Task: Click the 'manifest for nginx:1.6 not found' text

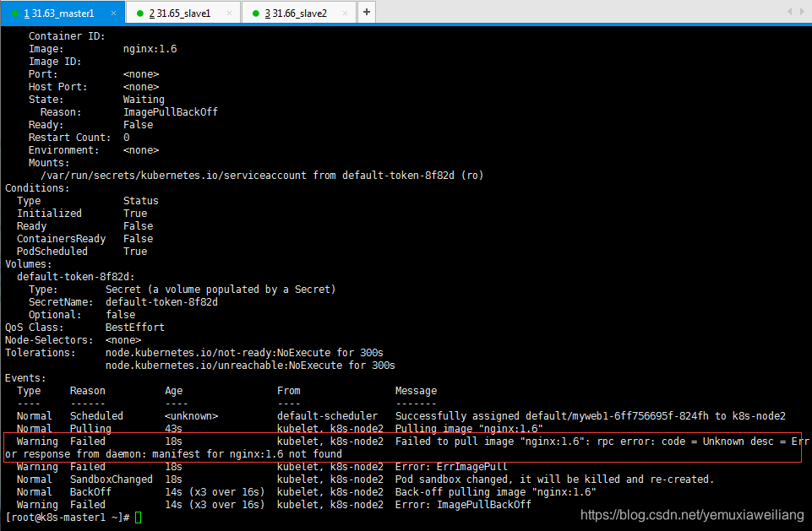Action: click(x=247, y=454)
